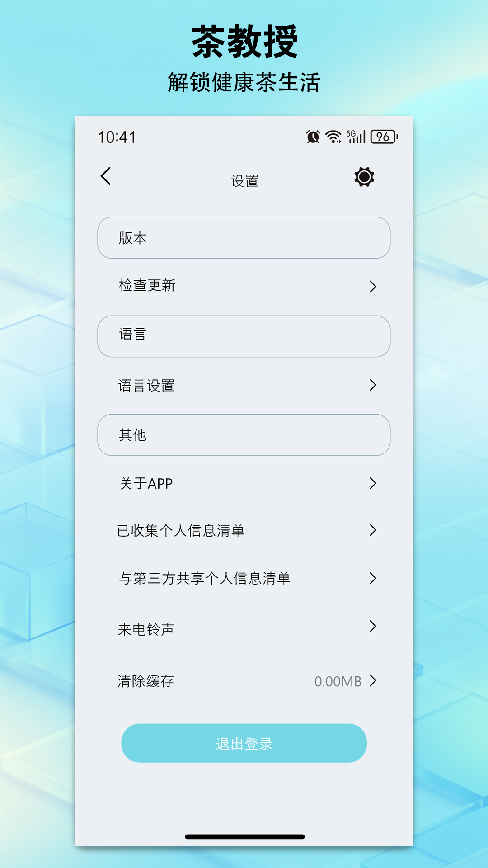
Task: Expand the 语言设置 chevron
Action: point(373,385)
